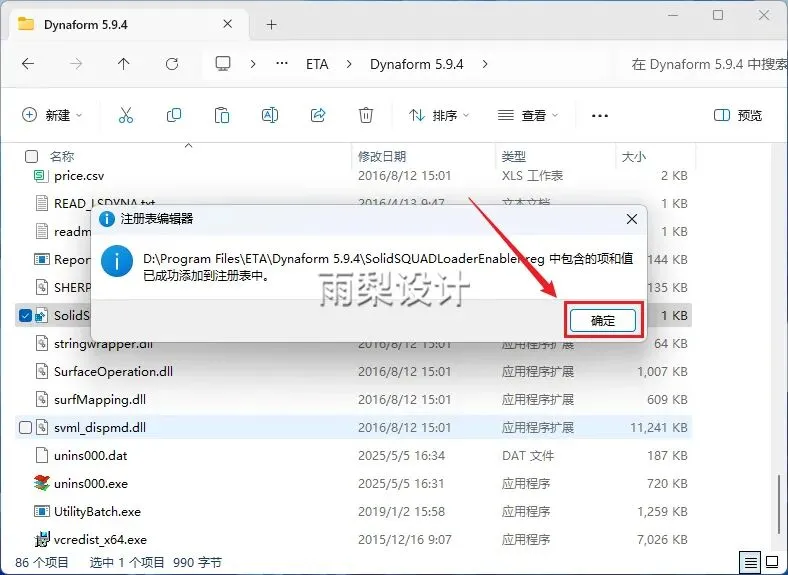Click the DAT 文件 type cell

(x=528, y=455)
